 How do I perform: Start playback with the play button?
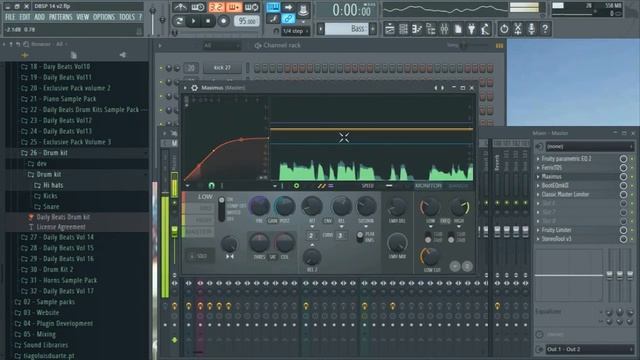pyautogui.click(x=193, y=21)
